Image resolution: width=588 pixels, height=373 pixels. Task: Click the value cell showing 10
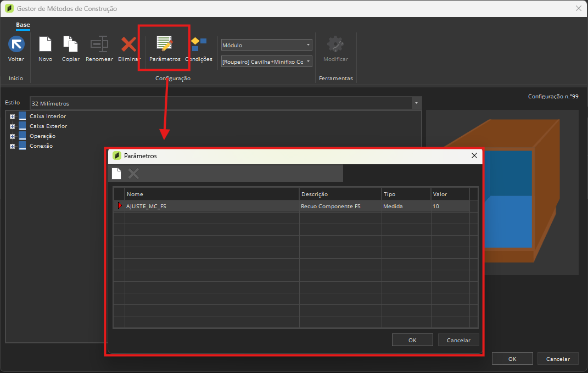click(450, 206)
